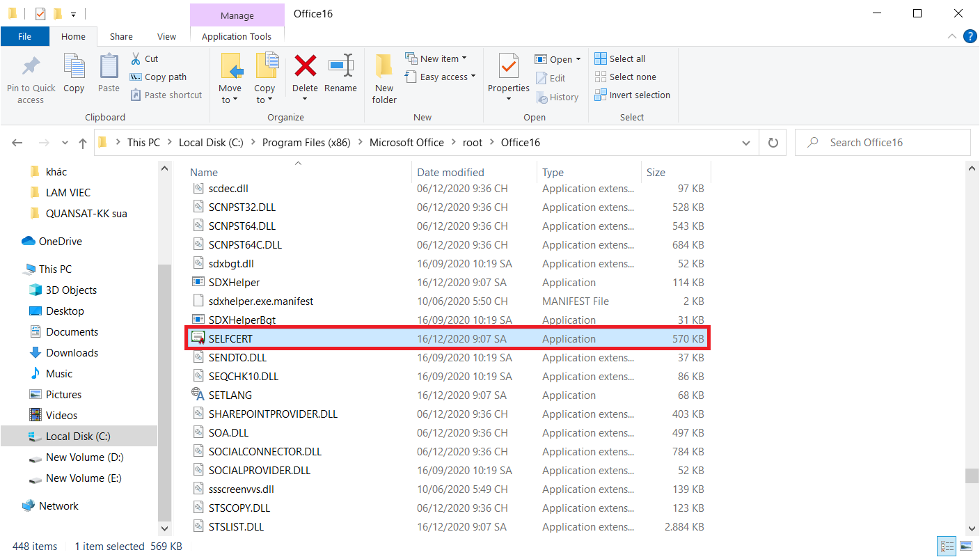
Task: Click the Rename icon
Action: 340,66
